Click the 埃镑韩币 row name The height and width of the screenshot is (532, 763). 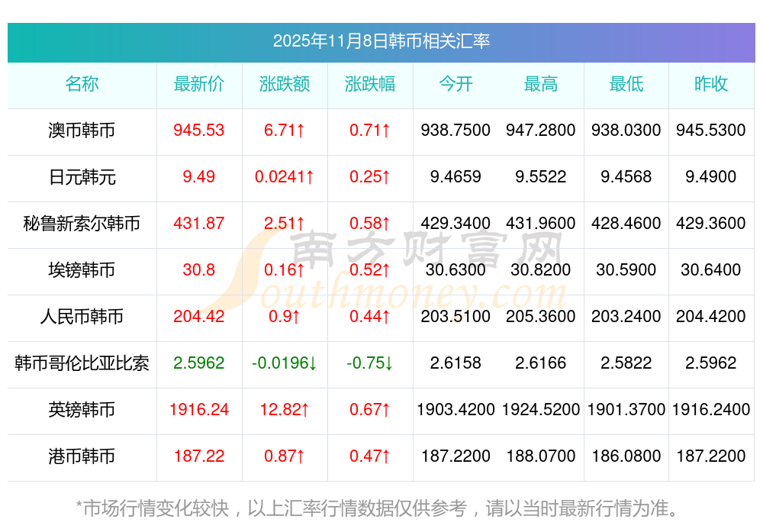coord(82,270)
